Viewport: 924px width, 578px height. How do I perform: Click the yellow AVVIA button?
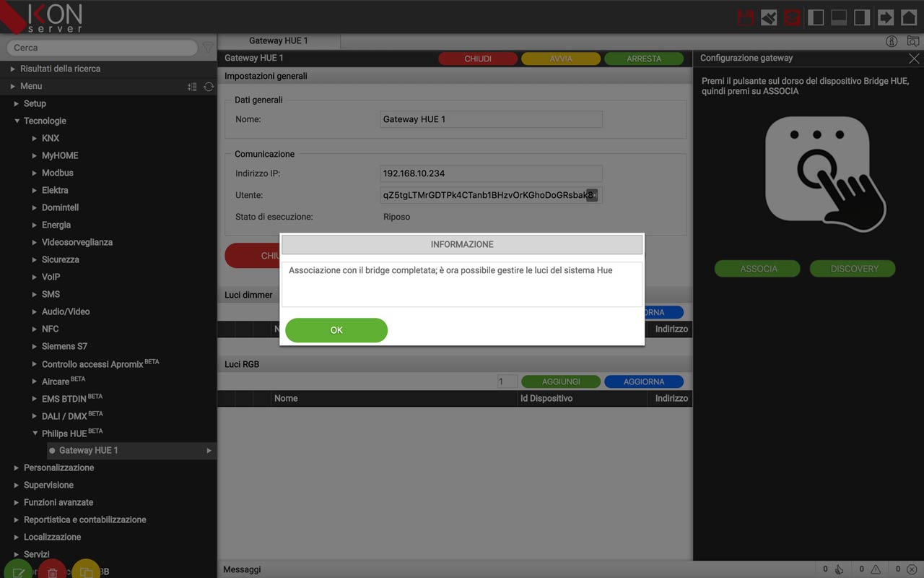pyautogui.click(x=561, y=59)
